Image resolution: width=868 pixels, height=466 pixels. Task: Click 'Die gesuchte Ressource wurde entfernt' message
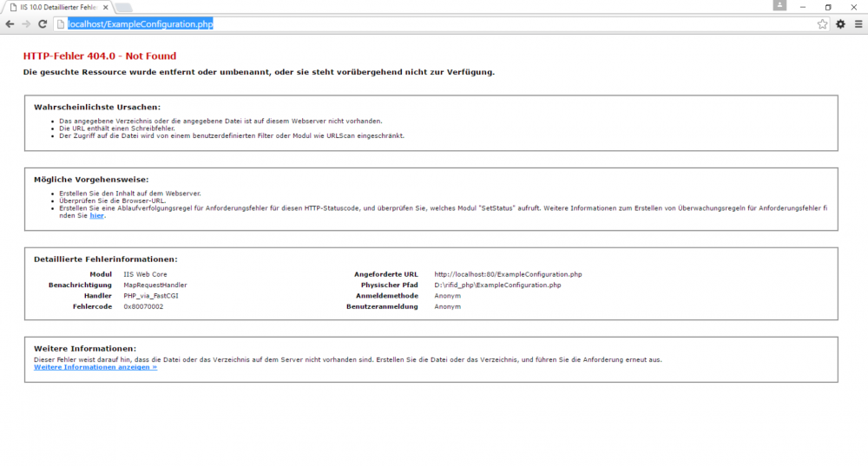coord(259,72)
